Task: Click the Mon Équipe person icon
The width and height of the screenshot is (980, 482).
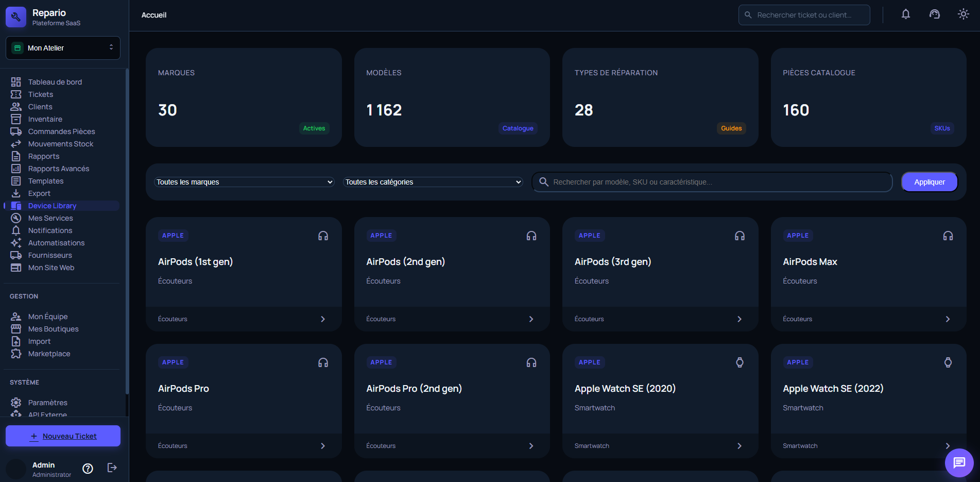Action: pos(16,317)
